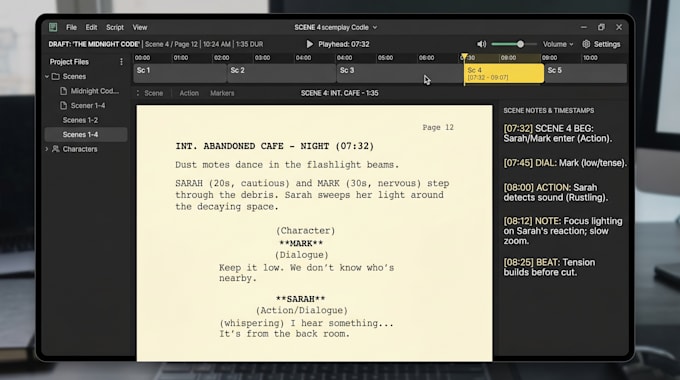The image size is (680, 380).
Task: Click the Play button beside Playhead
Action: pos(310,44)
